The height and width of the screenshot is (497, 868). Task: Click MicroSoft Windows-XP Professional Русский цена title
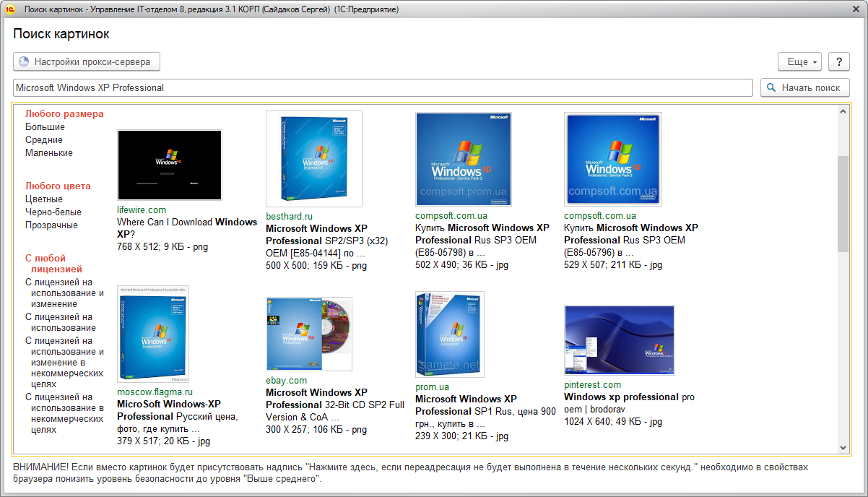click(x=177, y=416)
